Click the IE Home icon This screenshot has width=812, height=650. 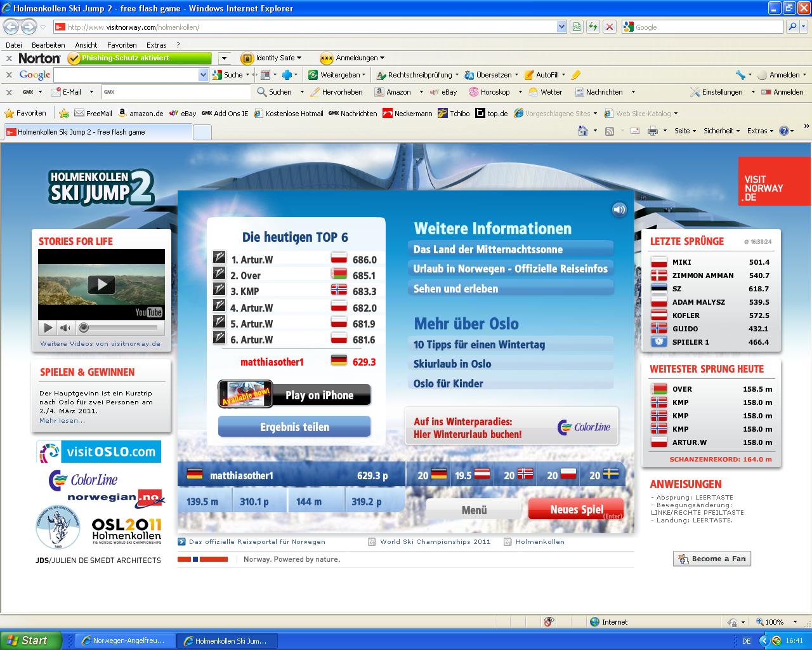tap(583, 131)
